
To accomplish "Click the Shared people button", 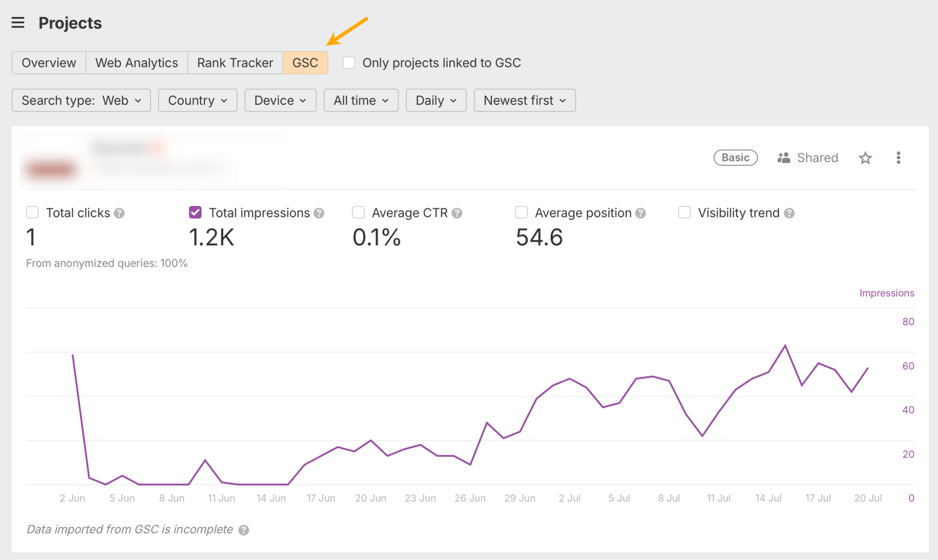I will click(x=808, y=158).
